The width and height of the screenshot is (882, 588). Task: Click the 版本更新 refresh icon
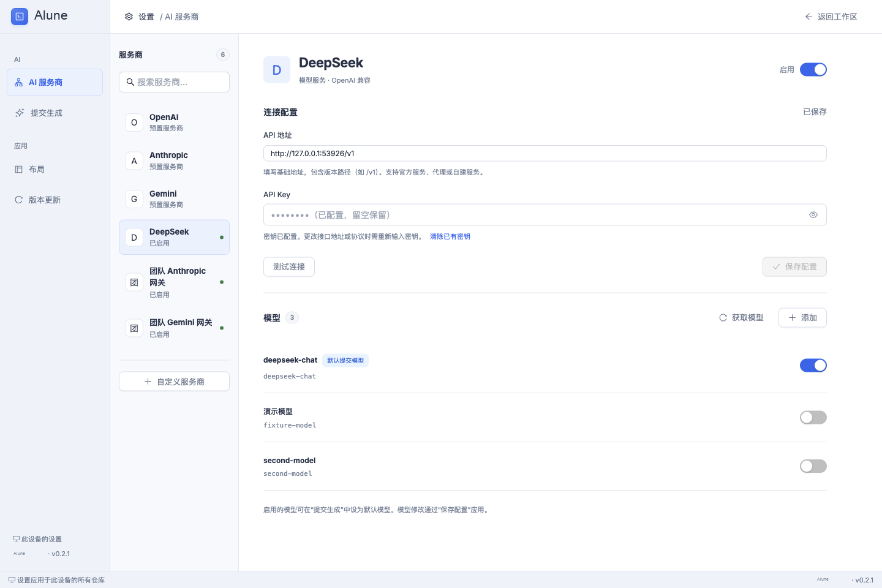[x=18, y=200]
